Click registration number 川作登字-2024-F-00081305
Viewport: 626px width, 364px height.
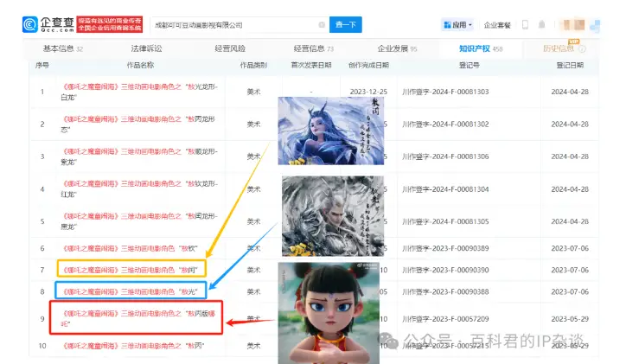point(445,221)
